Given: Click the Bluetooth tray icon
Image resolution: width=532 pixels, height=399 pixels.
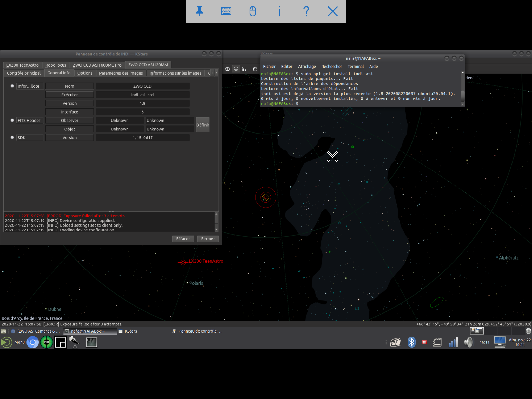Looking at the screenshot, I should [x=411, y=342].
